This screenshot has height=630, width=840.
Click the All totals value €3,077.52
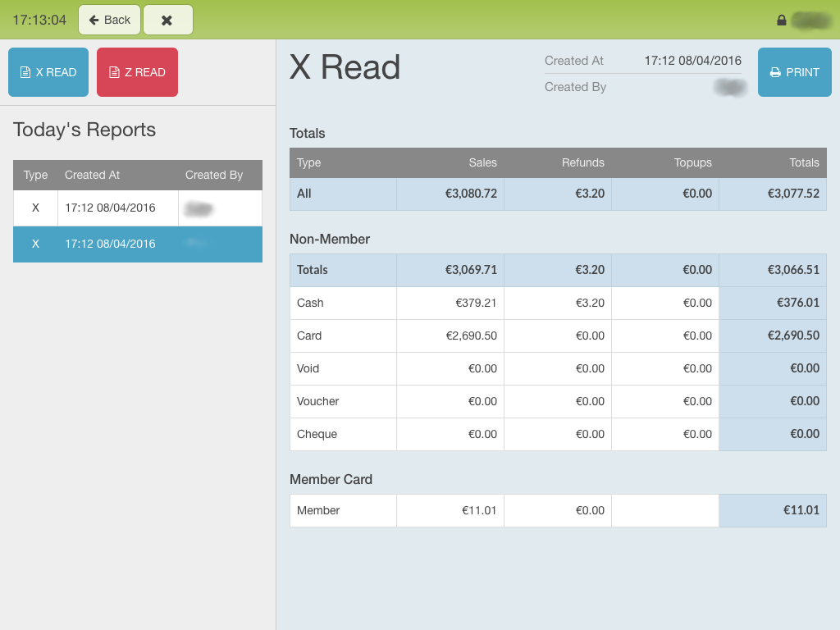(x=793, y=194)
